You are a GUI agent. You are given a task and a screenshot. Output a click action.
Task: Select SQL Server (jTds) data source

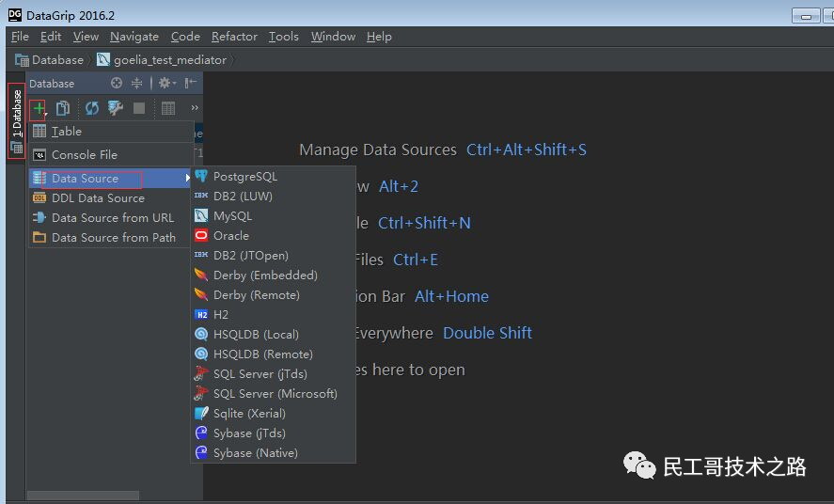(273, 373)
